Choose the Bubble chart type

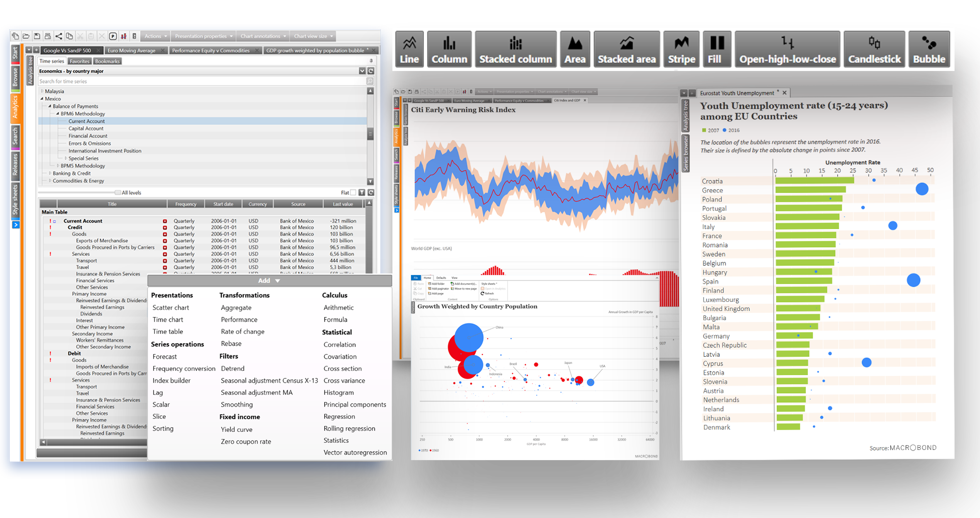tap(929, 49)
